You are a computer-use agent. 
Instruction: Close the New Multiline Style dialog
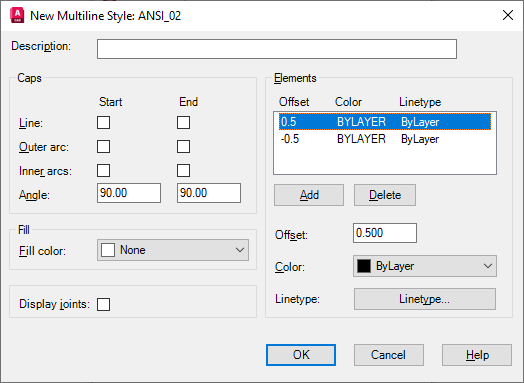(x=508, y=15)
